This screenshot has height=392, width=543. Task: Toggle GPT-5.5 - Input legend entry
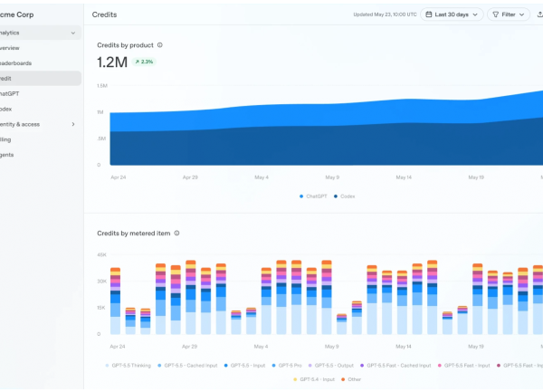tap(244, 366)
